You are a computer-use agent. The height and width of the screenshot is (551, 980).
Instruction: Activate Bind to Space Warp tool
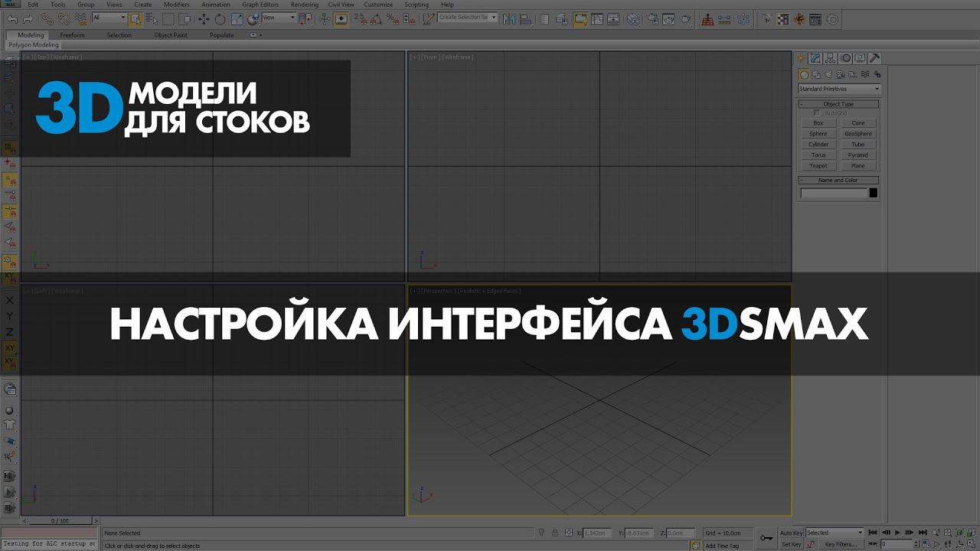pos(80,19)
